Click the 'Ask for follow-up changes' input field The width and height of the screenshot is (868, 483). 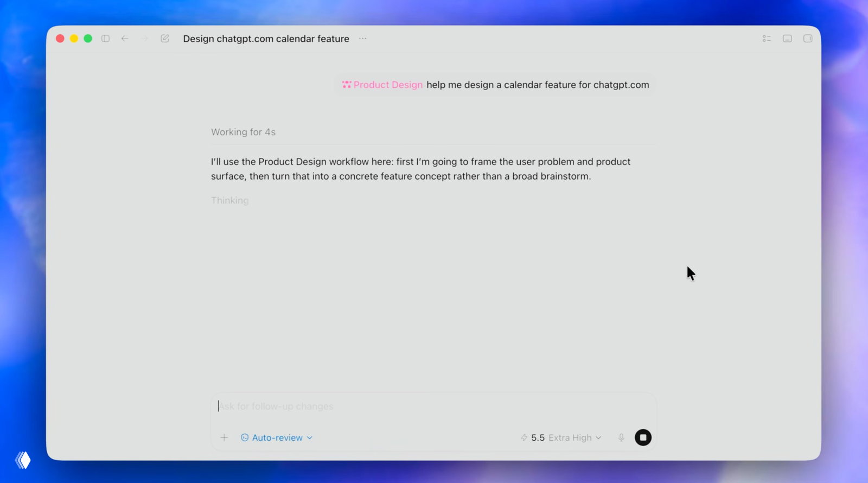(433, 406)
